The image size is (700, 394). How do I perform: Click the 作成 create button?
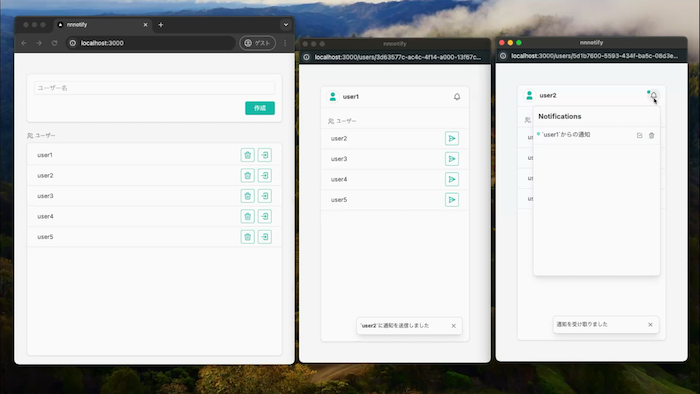(x=260, y=108)
